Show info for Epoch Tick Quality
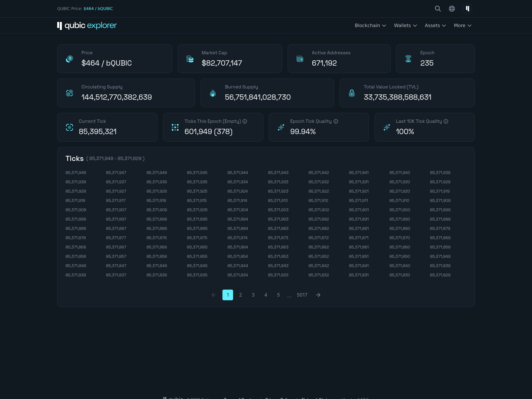Screen dimensions: 532x399 [336, 121]
